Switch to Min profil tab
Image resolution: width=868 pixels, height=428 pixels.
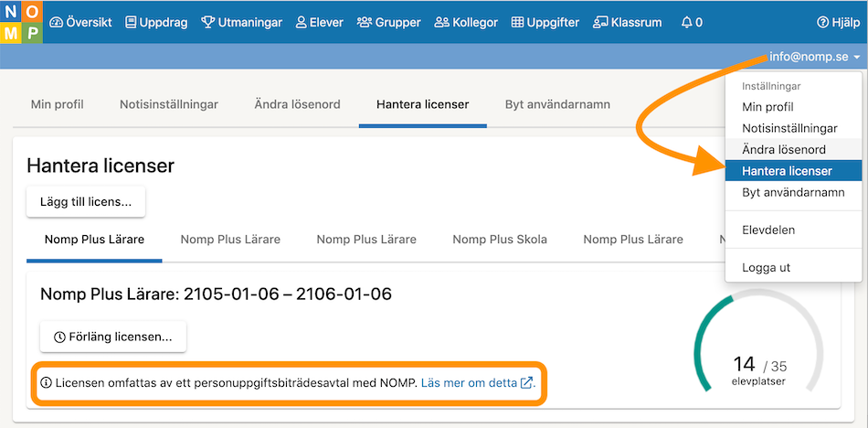click(57, 104)
